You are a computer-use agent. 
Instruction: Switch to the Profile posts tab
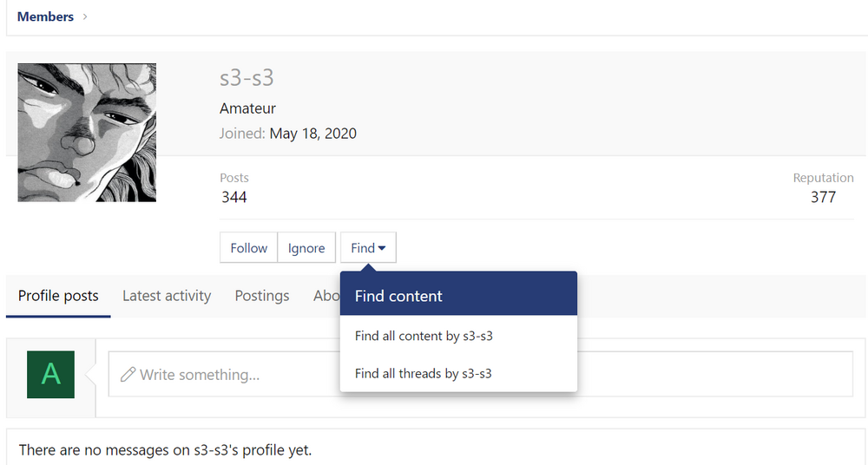58,296
